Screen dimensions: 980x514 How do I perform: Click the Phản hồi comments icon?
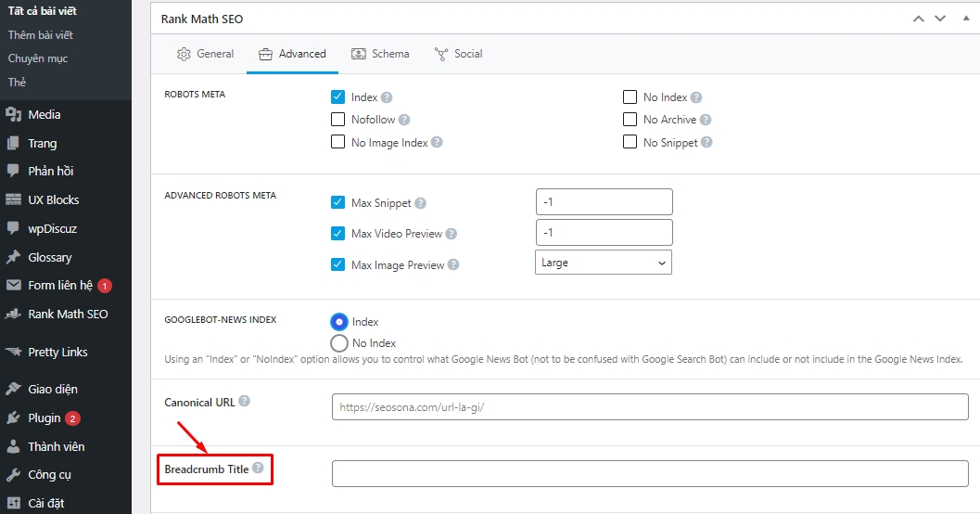pos(13,171)
